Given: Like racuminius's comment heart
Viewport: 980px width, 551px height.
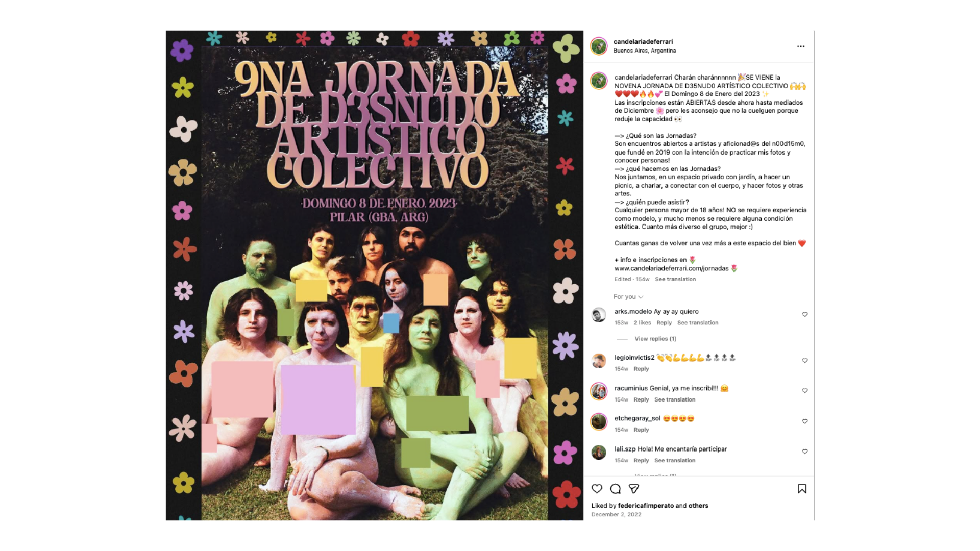Looking at the screenshot, I should pyautogui.click(x=805, y=391).
